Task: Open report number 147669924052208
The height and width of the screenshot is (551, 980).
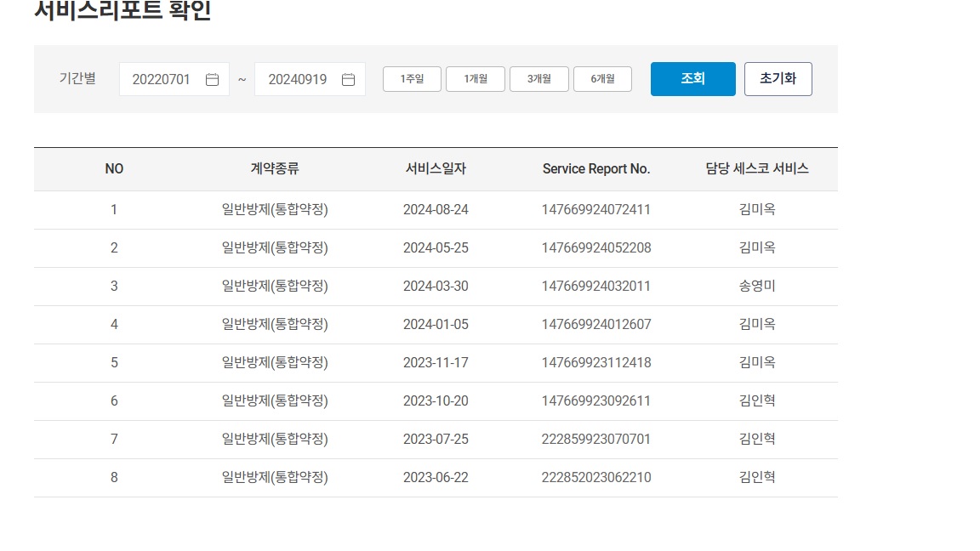Action: (x=595, y=248)
